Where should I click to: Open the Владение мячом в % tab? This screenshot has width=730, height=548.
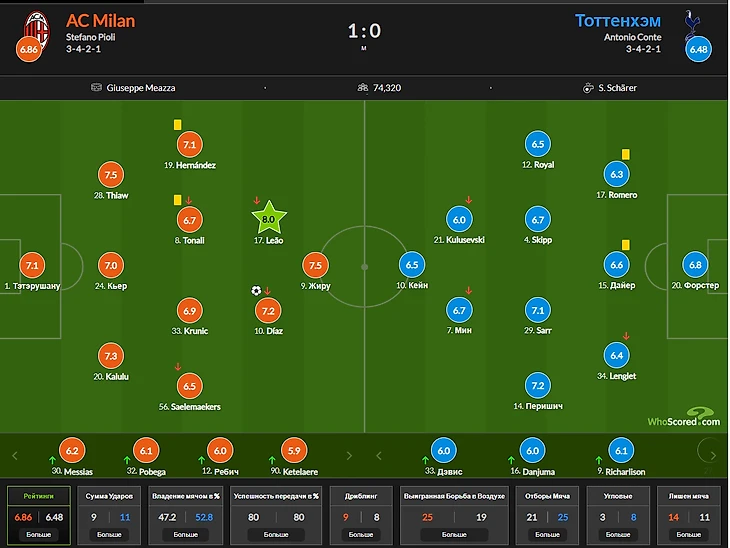[186, 496]
